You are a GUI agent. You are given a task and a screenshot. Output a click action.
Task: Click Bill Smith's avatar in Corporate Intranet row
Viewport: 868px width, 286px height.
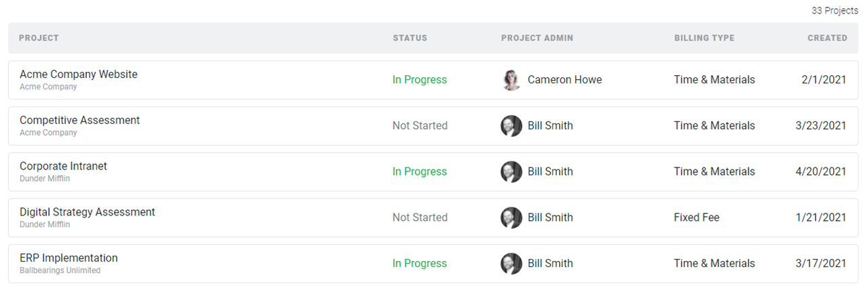pos(511,172)
